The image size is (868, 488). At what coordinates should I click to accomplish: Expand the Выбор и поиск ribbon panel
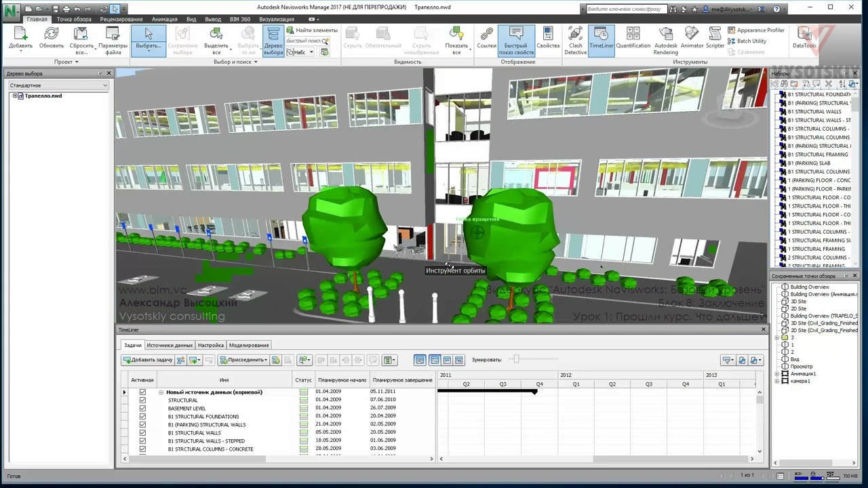[x=235, y=62]
